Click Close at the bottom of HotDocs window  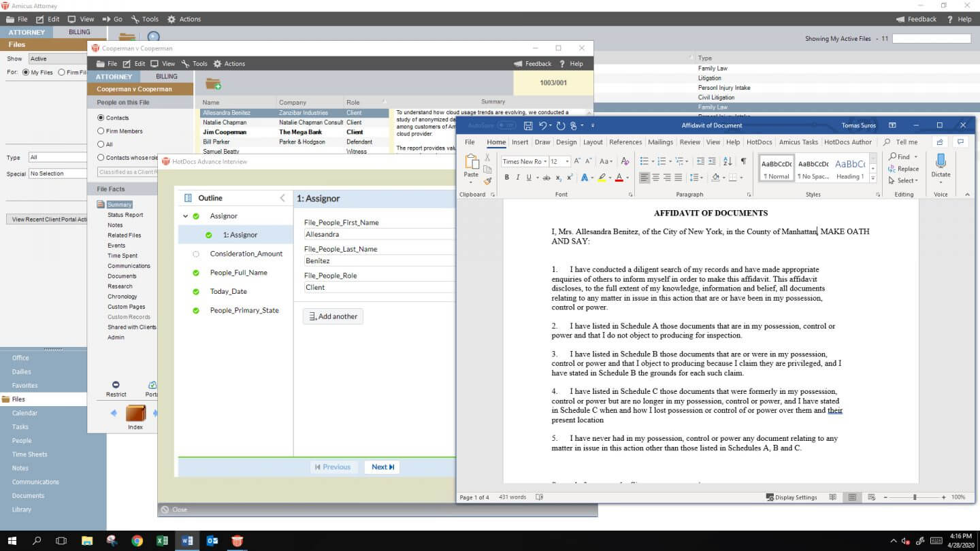click(x=174, y=510)
